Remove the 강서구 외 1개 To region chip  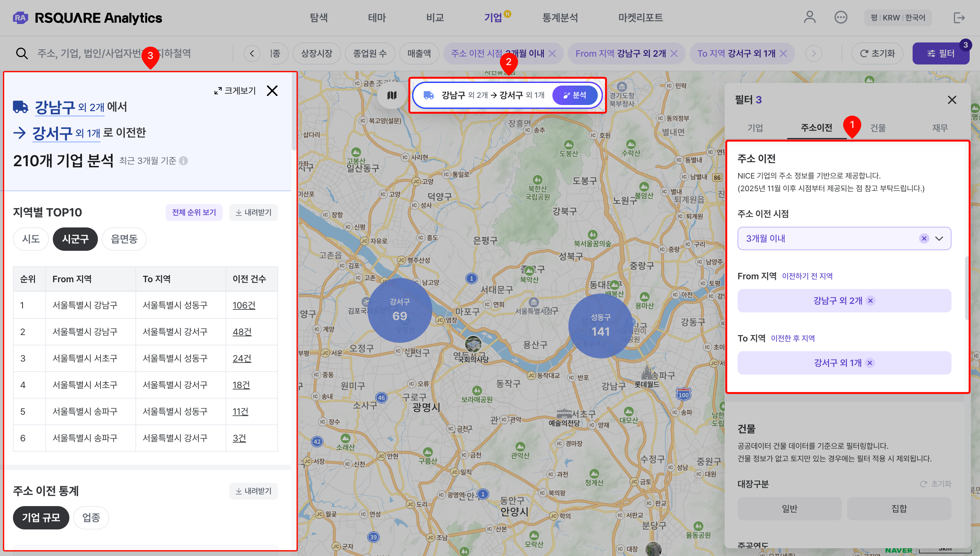[x=869, y=363]
